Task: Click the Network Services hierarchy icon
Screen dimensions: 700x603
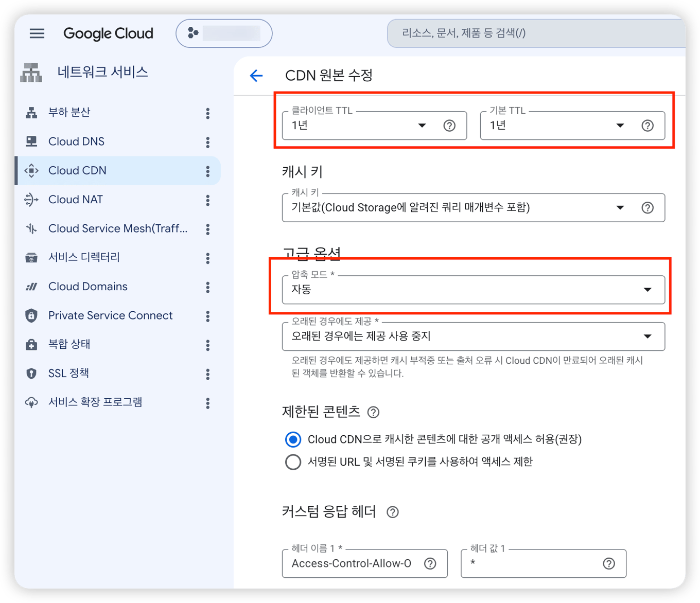Action: 31,73
